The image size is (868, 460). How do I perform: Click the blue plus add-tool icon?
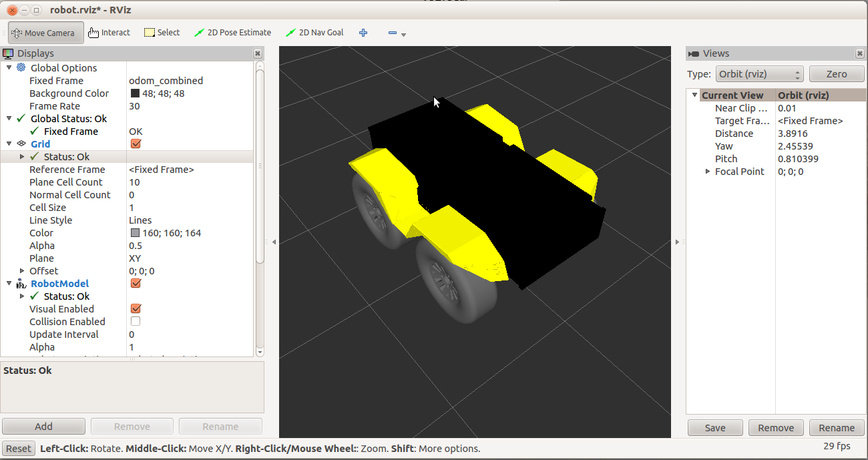(x=363, y=33)
